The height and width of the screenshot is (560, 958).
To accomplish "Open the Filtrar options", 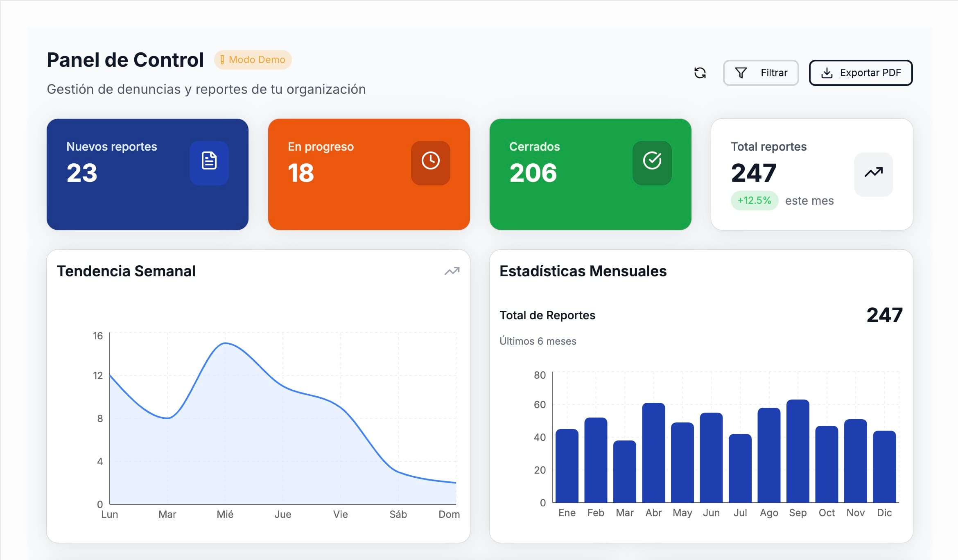I will [761, 73].
